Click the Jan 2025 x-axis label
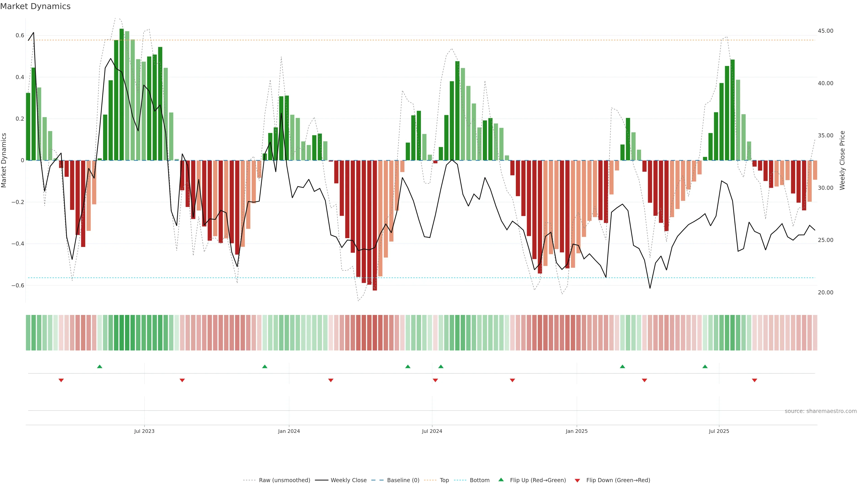Screen dimensions: 868x488 (x=577, y=431)
